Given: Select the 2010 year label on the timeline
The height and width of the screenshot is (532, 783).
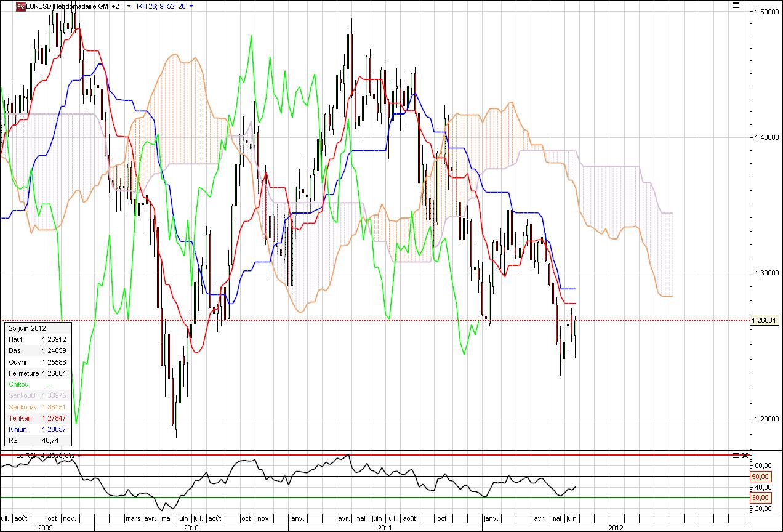Looking at the screenshot, I should [191, 528].
